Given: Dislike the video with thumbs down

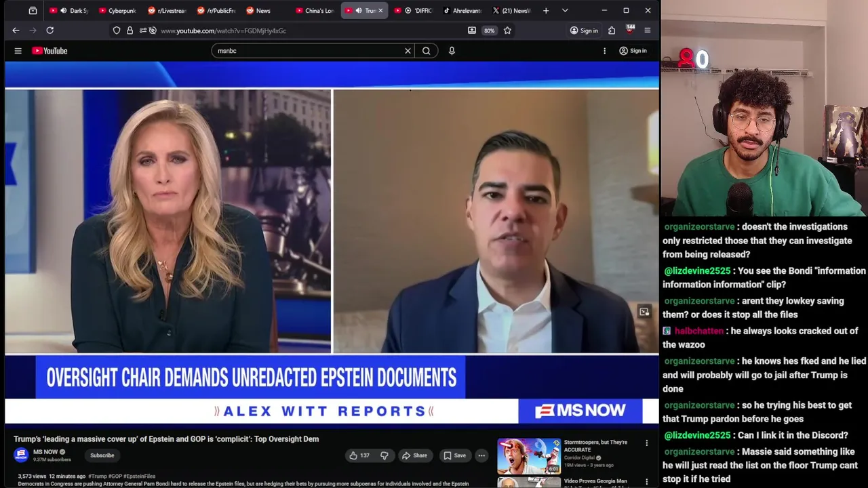Looking at the screenshot, I should point(384,455).
